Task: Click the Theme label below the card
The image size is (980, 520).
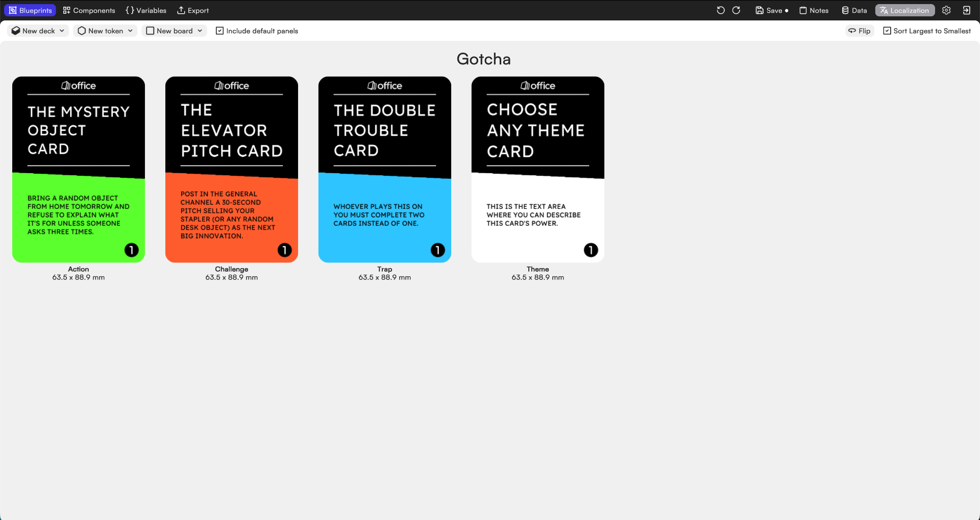Action: (538, 269)
